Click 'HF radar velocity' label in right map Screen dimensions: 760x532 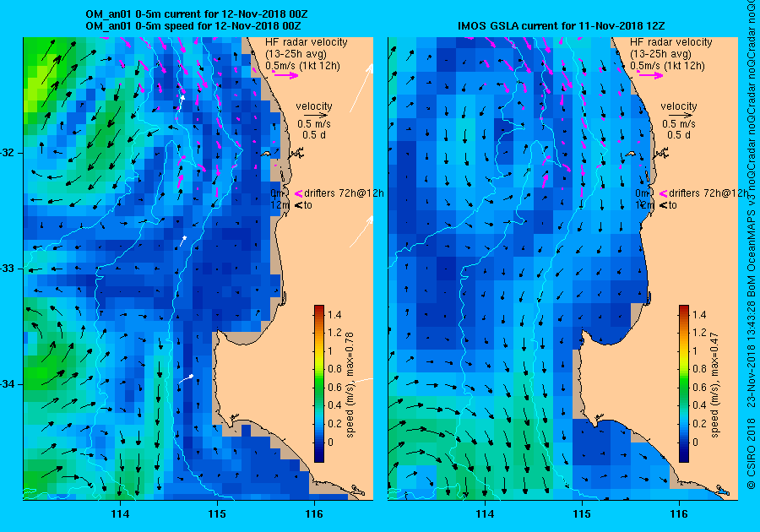[671, 42]
